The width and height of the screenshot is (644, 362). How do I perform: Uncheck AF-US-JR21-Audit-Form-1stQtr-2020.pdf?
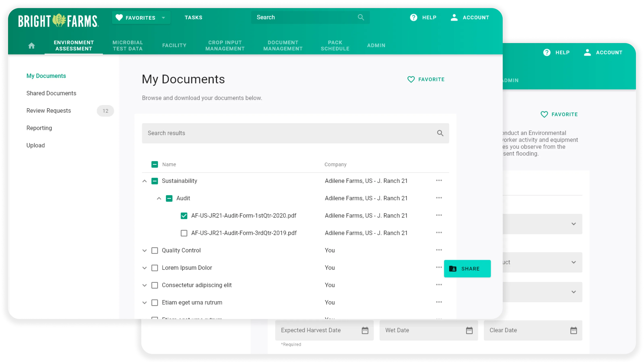click(x=184, y=216)
